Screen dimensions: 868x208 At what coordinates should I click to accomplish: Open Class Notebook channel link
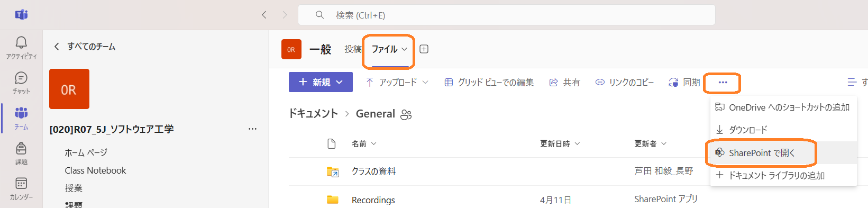(x=95, y=170)
